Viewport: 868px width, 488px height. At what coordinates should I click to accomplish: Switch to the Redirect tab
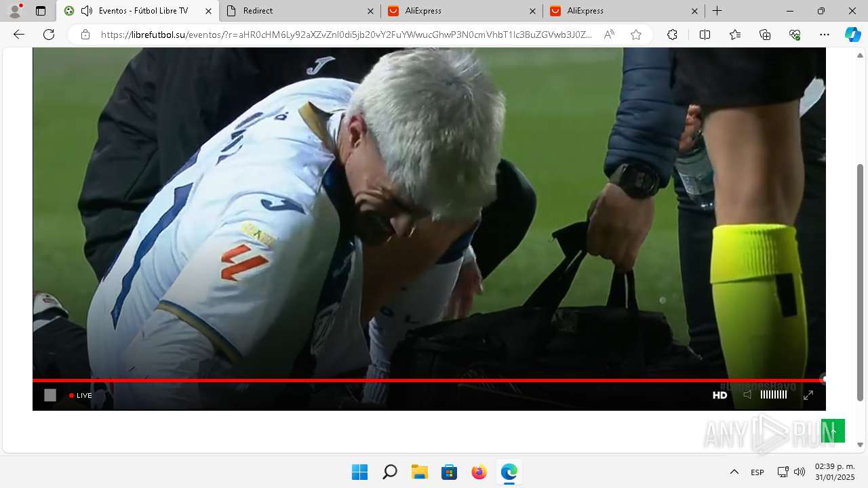(x=300, y=11)
